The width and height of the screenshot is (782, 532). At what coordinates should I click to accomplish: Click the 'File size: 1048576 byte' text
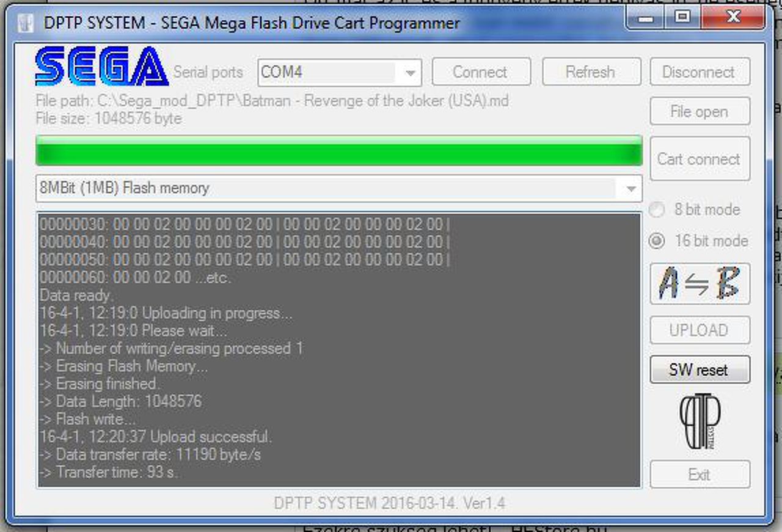109,118
